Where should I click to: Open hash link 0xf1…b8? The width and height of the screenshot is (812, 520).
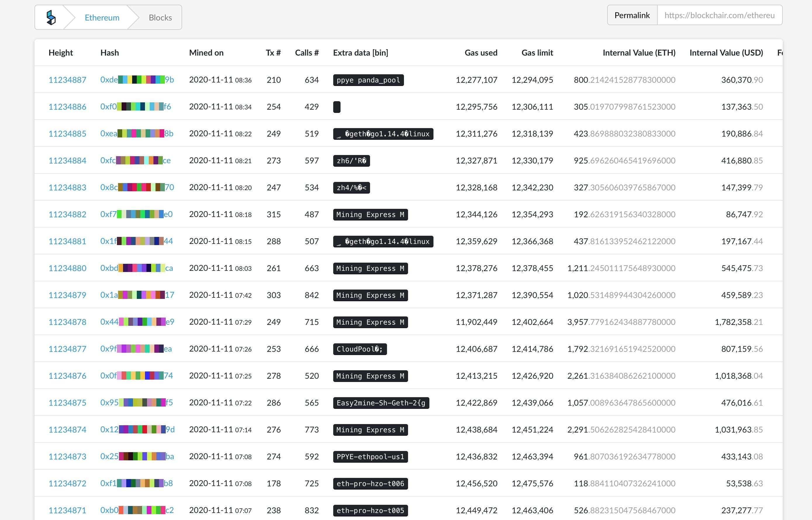136,483
